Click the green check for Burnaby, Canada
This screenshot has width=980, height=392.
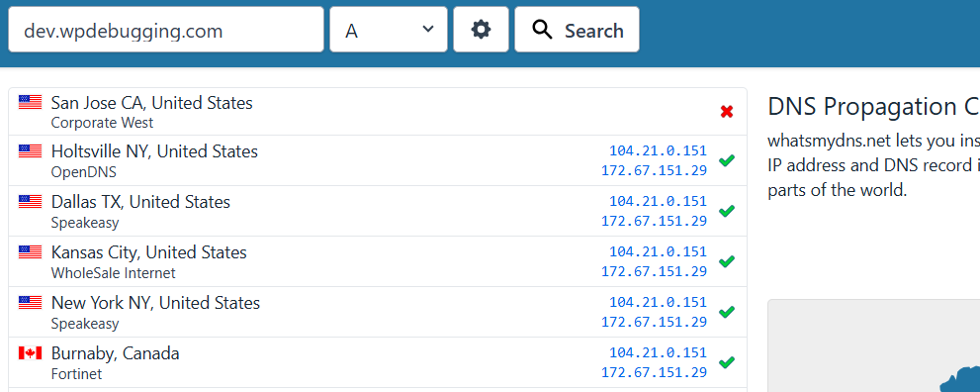click(x=726, y=362)
